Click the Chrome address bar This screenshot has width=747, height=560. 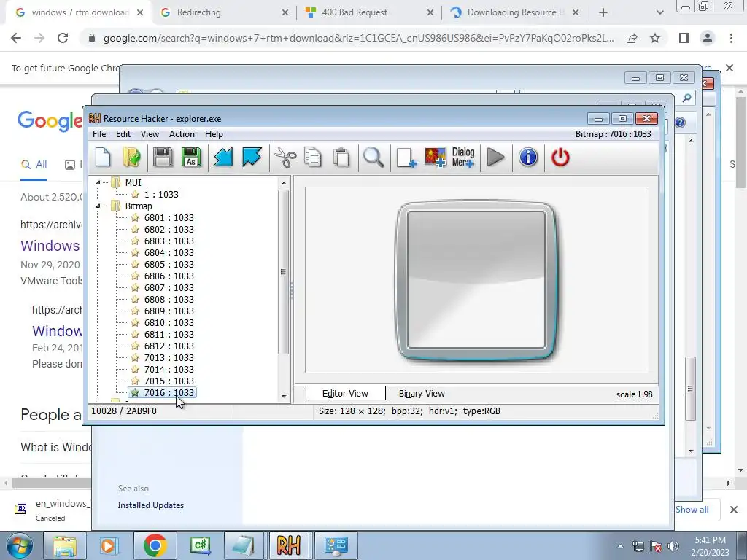(x=358, y=38)
